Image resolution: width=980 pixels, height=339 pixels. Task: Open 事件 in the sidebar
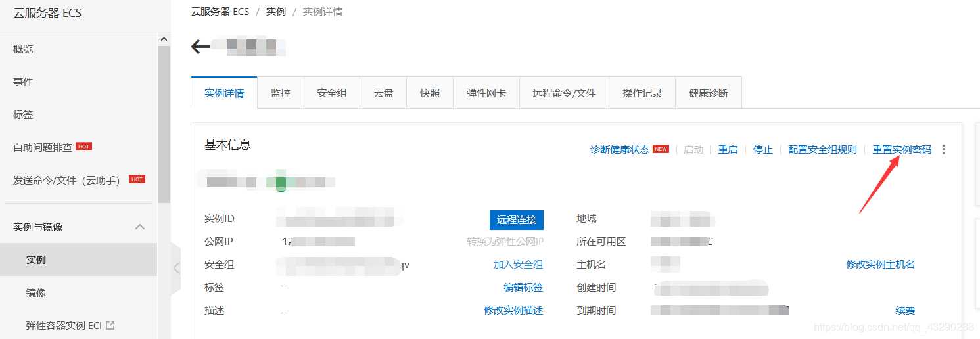click(x=23, y=82)
